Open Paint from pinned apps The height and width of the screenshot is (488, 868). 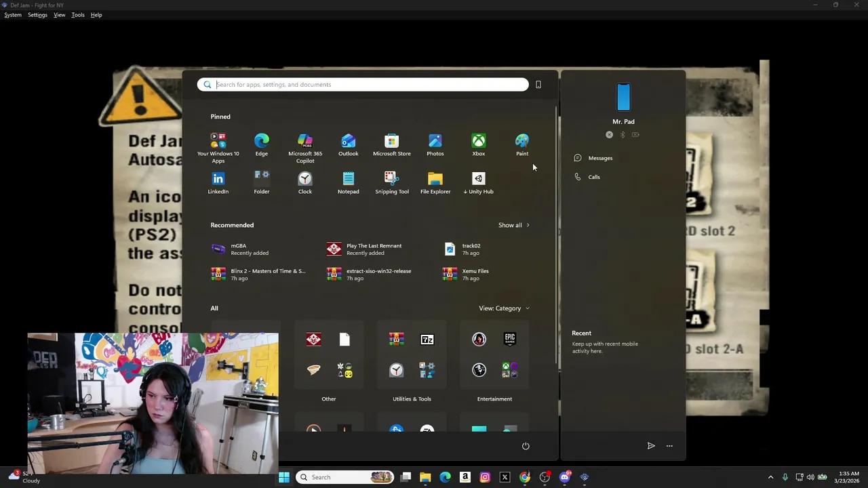pos(522,146)
